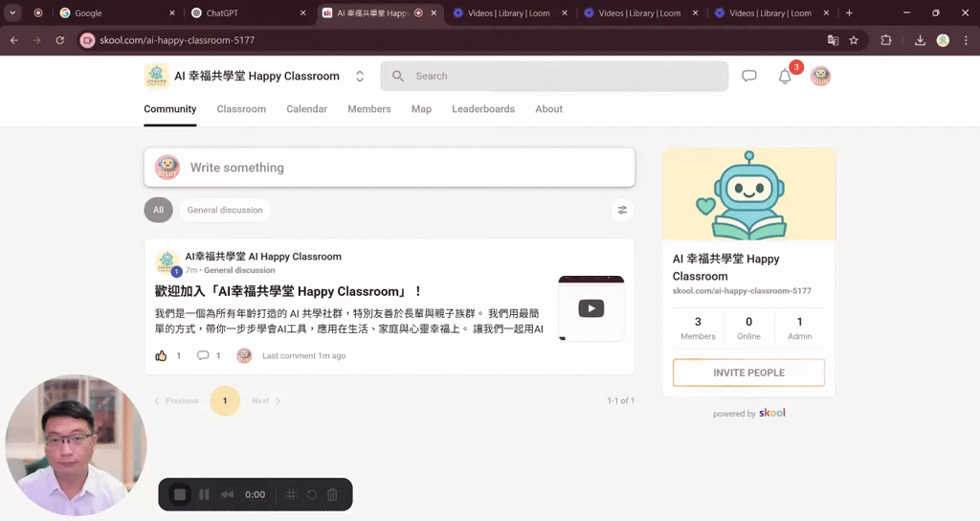
Task: Play the post video thumbnail
Action: 591,308
